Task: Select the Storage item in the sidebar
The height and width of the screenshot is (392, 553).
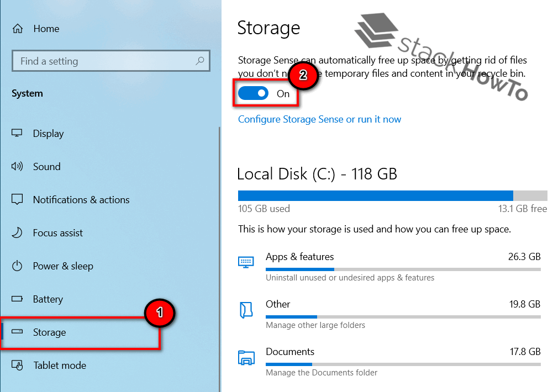Action: (50, 332)
